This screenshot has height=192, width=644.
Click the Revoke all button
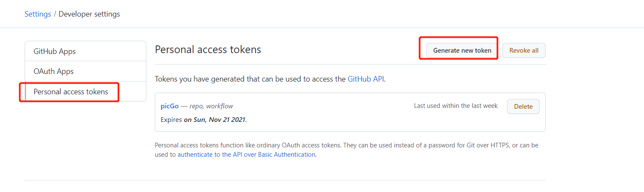click(x=524, y=51)
